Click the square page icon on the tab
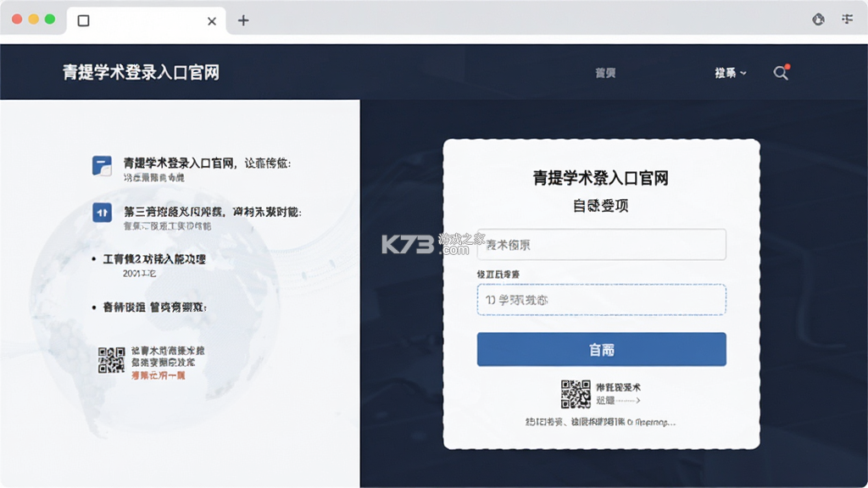Viewport: 868px width, 488px height. coord(84,21)
